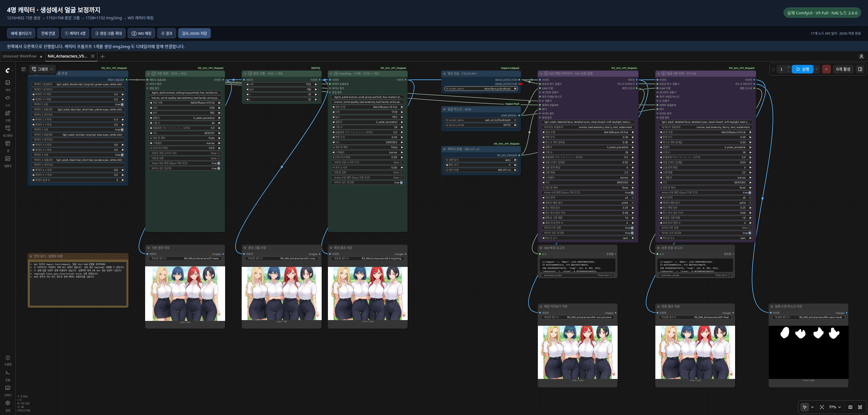Open the 워크플로 workflows sidebar
The image size is (868, 415).
[8, 131]
